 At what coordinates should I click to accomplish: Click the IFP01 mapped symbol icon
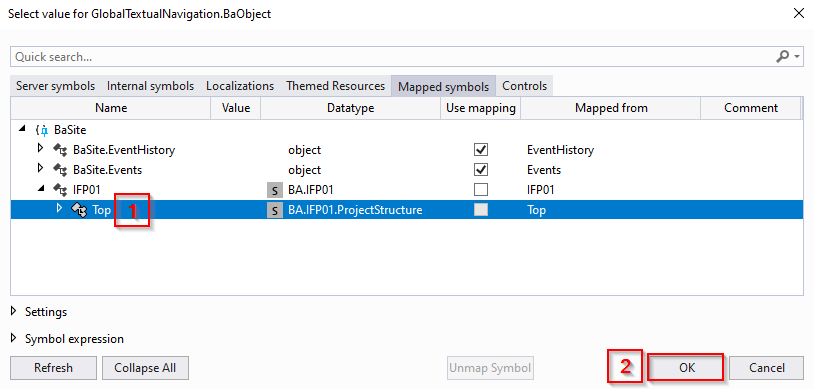tap(61, 190)
